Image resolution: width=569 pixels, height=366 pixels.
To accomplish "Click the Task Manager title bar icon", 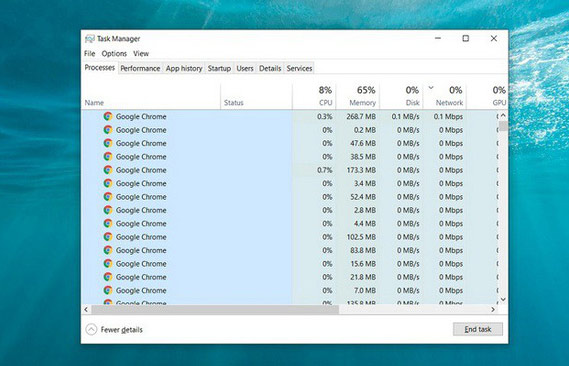I will coord(90,39).
